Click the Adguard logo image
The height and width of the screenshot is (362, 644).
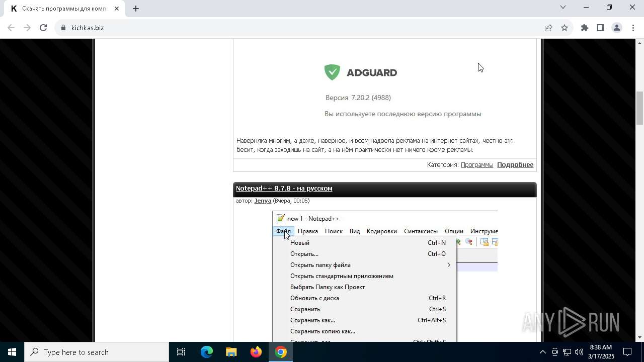tap(361, 72)
